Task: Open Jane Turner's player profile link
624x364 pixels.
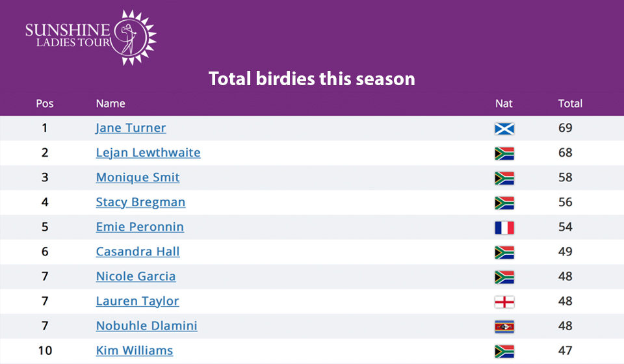Action: pos(131,128)
